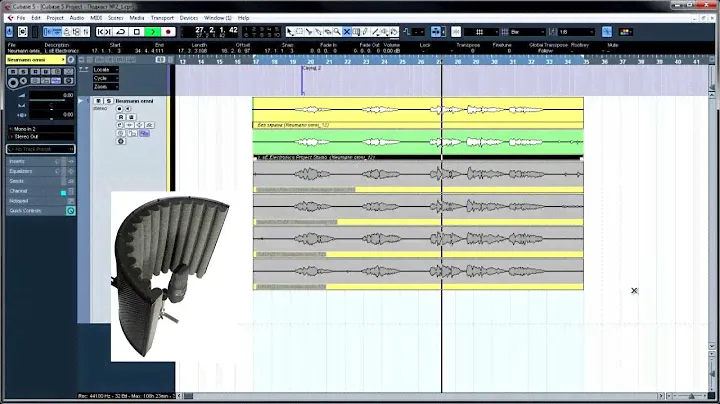The height and width of the screenshot is (404, 720).
Task: Expand the Inserts inspector section
Action: pos(17,161)
